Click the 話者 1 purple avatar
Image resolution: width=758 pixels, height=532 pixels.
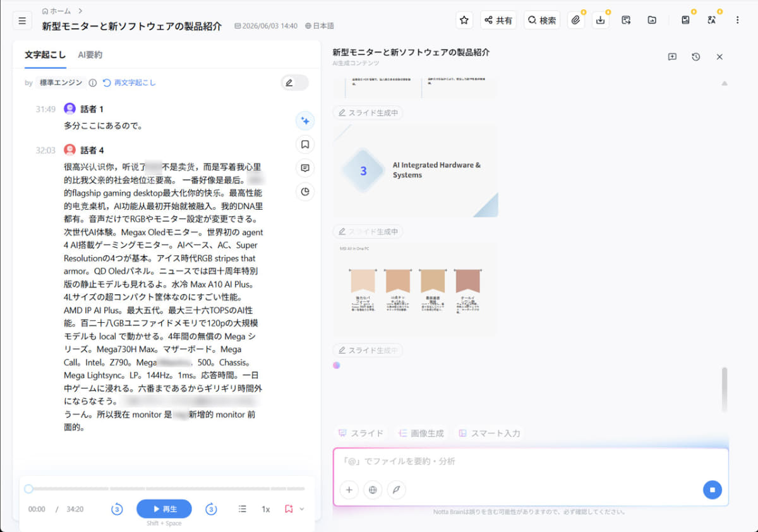coord(70,109)
